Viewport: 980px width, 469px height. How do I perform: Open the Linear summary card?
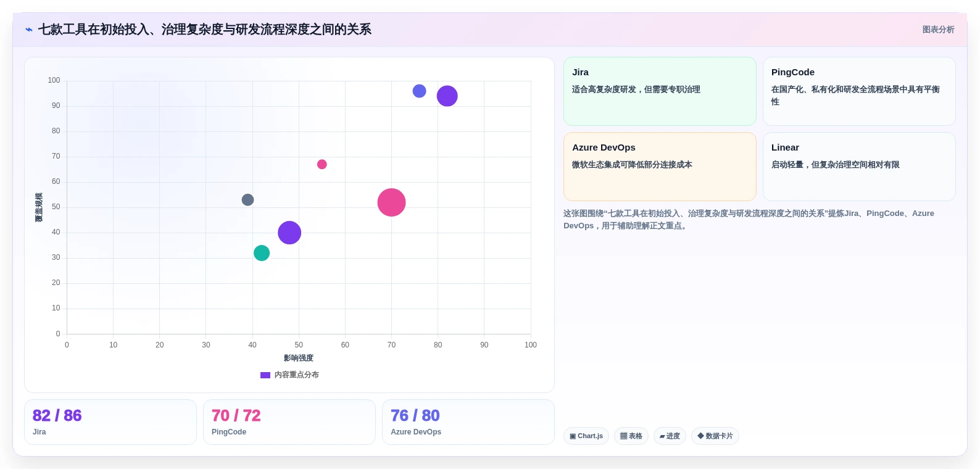pyautogui.click(x=859, y=167)
